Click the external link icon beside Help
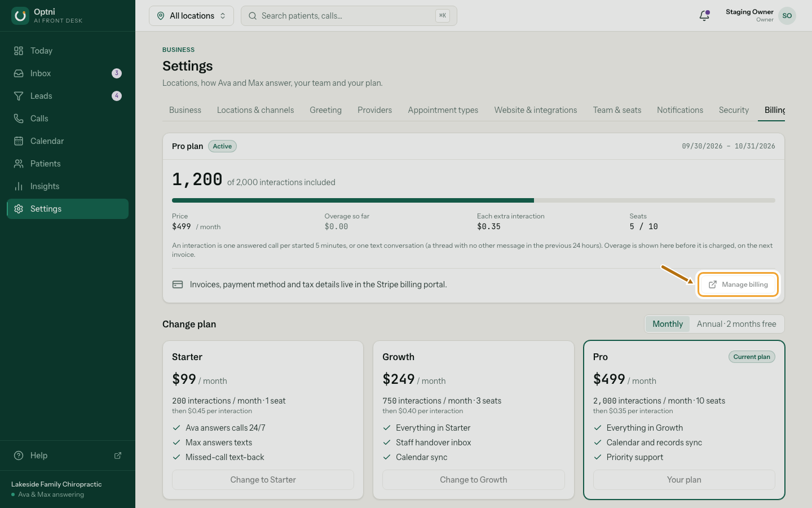The width and height of the screenshot is (812, 508). pos(118,456)
